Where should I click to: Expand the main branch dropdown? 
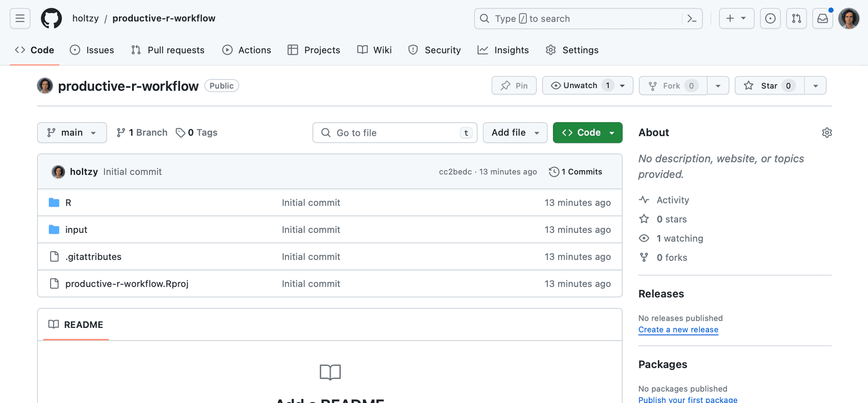pyautogui.click(x=72, y=133)
